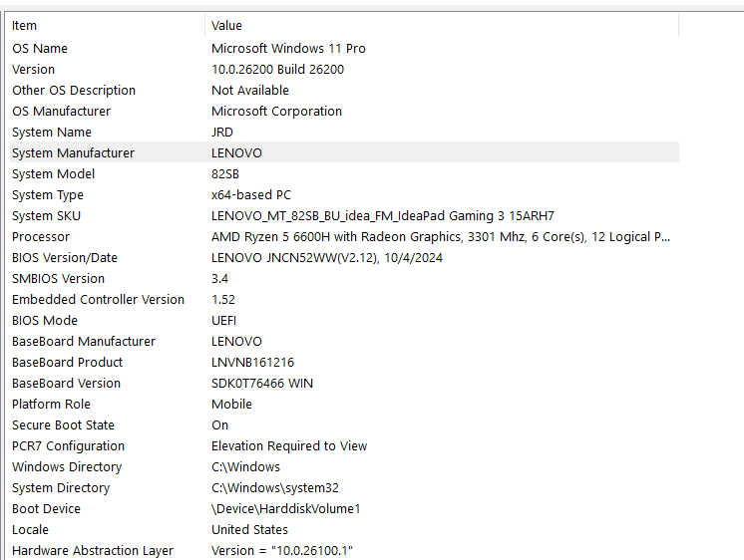Click the Version = "10.0.26100.1" value
744x560 pixels.
click(282, 550)
